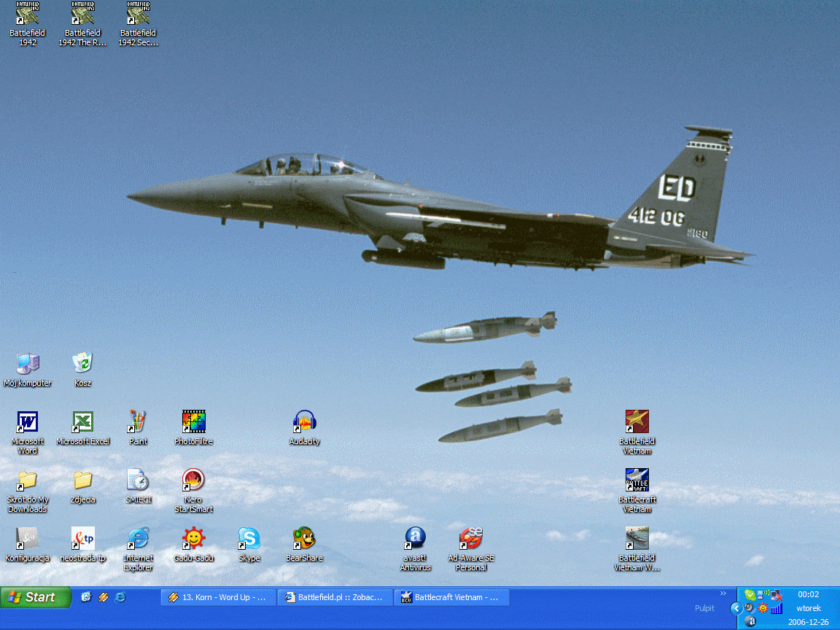Select the Battlefield Vietnam star icon

coord(637,421)
